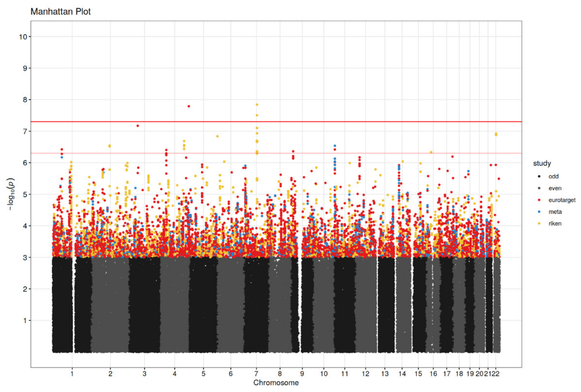Click the red point near 7.8 on chromosome 4
581x392 pixels.
[x=189, y=106]
